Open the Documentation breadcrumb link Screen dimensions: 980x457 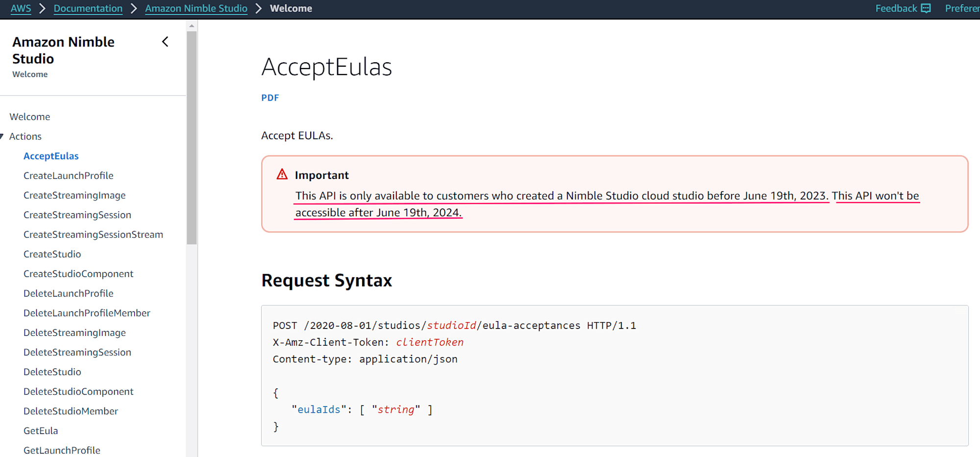pyautogui.click(x=88, y=8)
